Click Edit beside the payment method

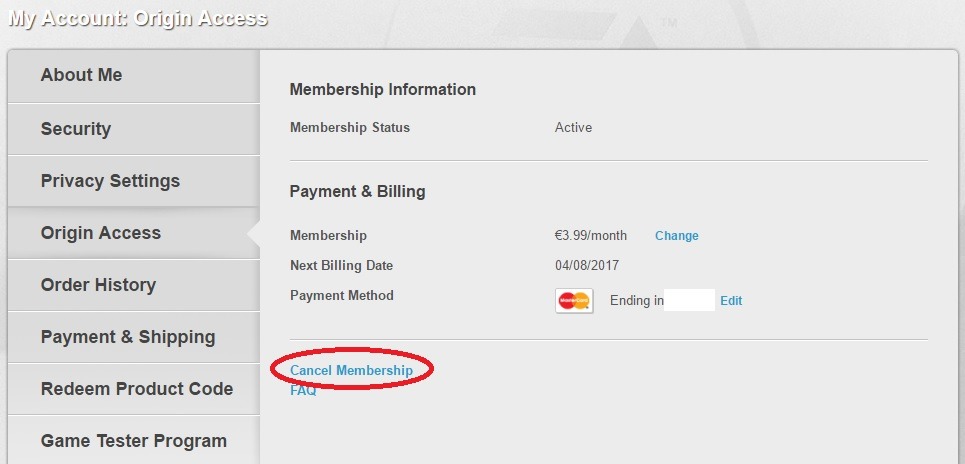731,300
